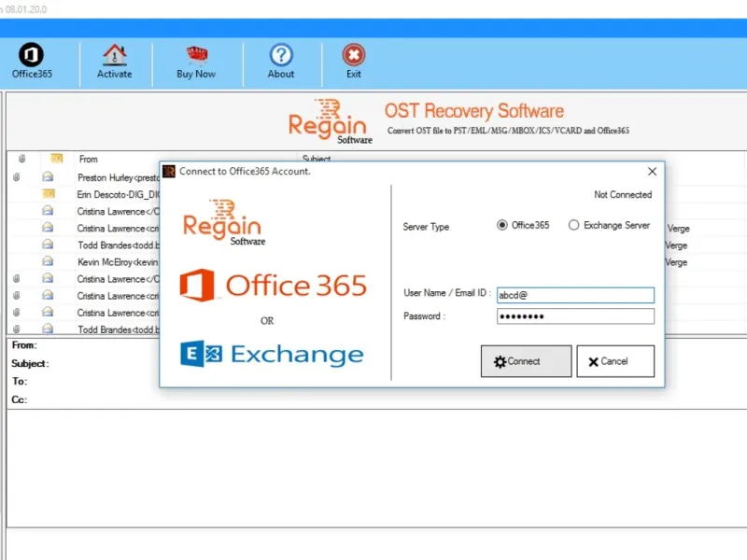The image size is (747, 560).
Task: Click the Office 365 logo in dialog
Action: [x=273, y=285]
